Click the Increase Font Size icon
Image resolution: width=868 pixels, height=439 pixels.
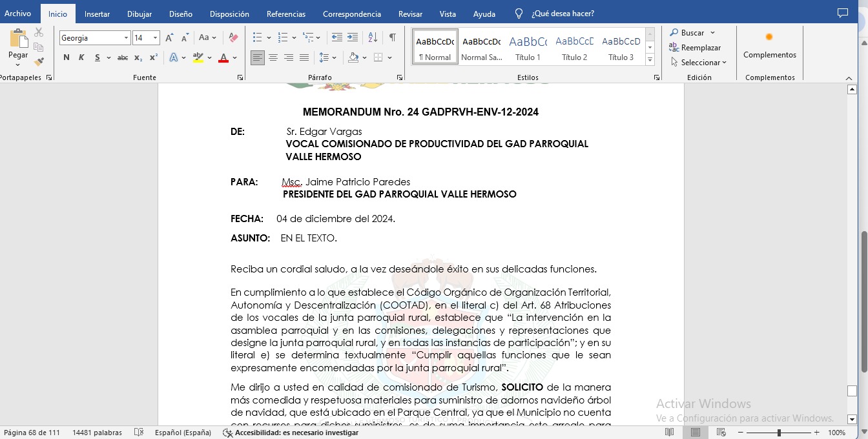169,38
